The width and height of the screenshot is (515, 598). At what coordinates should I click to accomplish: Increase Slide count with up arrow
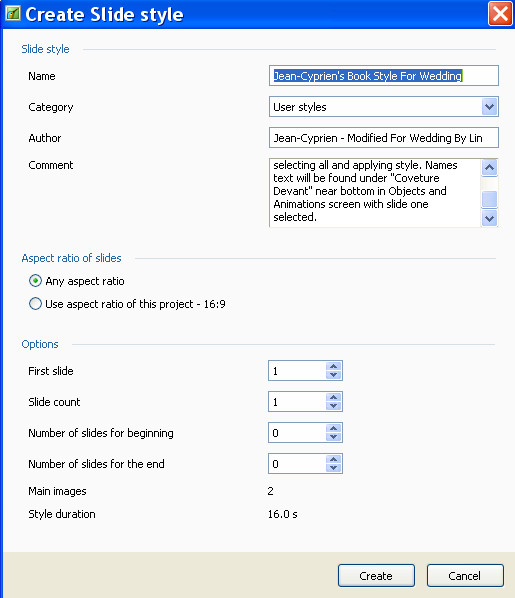(333, 397)
